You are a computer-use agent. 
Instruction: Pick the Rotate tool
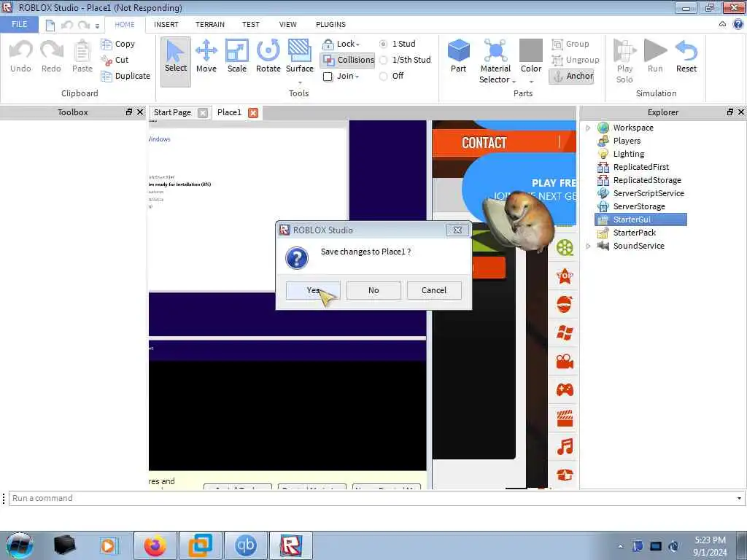(x=268, y=57)
